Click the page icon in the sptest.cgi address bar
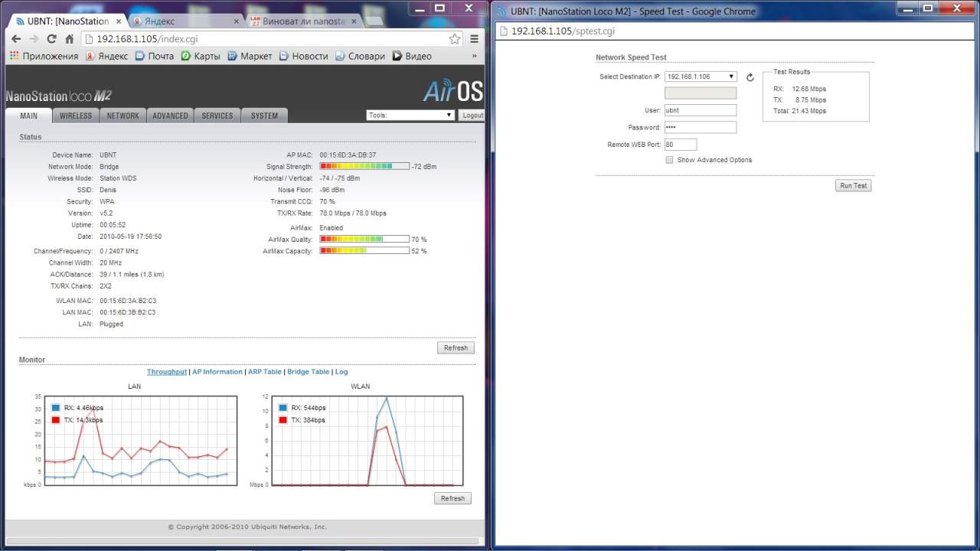This screenshot has width=980, height=551. [502, 31]
